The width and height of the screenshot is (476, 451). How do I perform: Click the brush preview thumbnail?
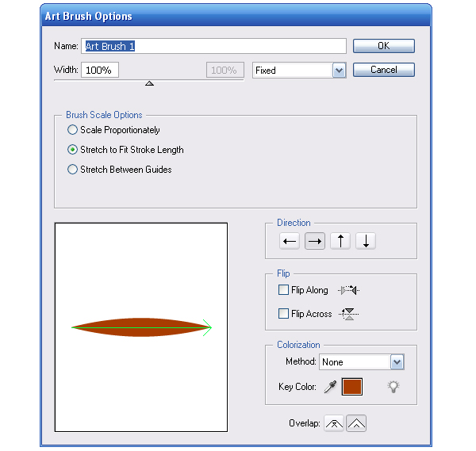(141, 327)
